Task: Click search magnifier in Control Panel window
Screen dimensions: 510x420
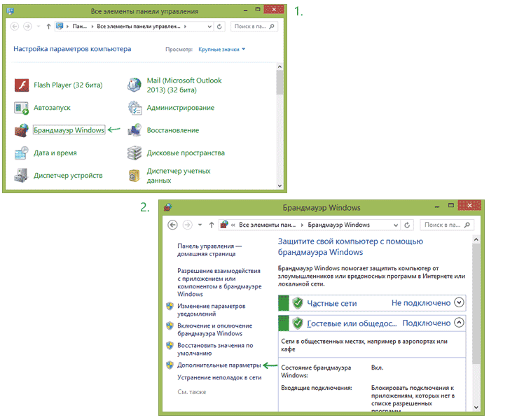Action: 272,27
